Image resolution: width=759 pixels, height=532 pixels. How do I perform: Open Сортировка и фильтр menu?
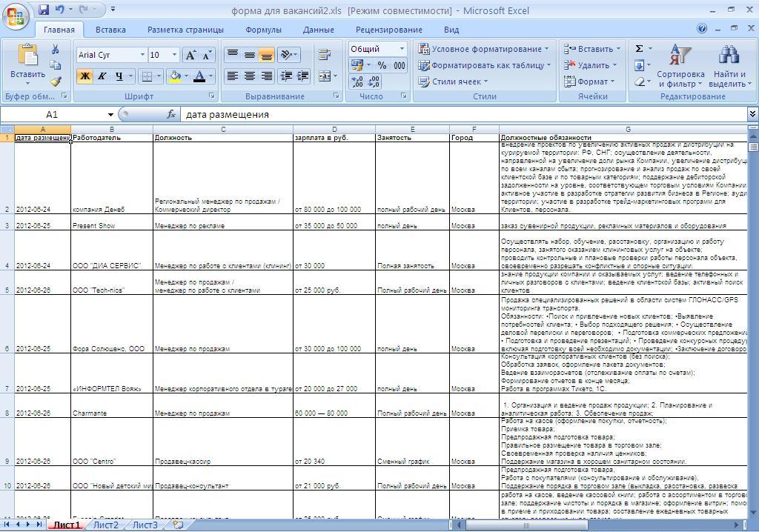(680, 66)
